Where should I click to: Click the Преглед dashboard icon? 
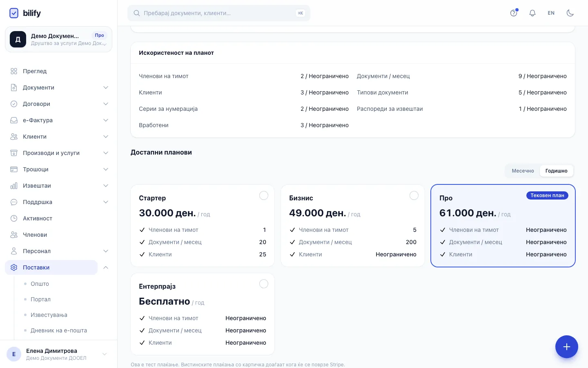pyautogui.click(x=14, y=71)
